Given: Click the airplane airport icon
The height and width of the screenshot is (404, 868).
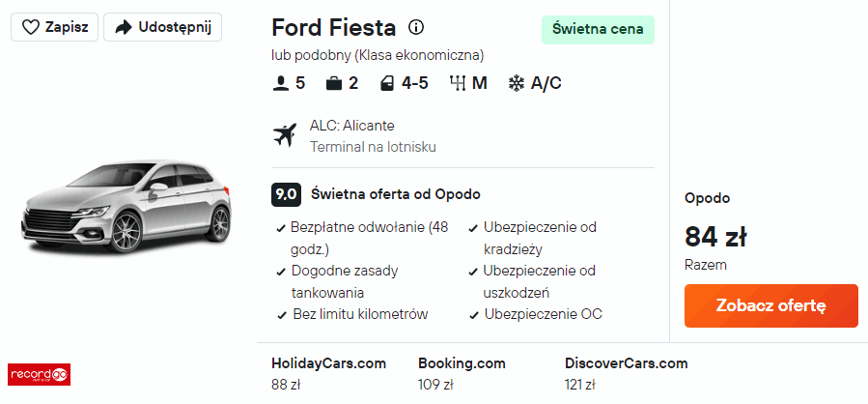Looking at the screenshot, I should coord(286,135).
